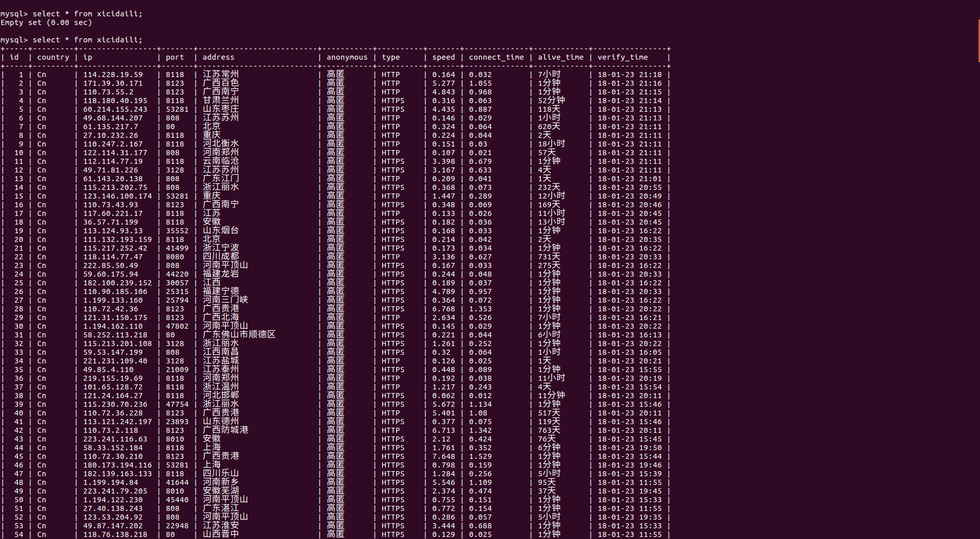This screenshot has width=980, height=539.
Task: Click alive_time value 18小时
Action: [551, 144]
